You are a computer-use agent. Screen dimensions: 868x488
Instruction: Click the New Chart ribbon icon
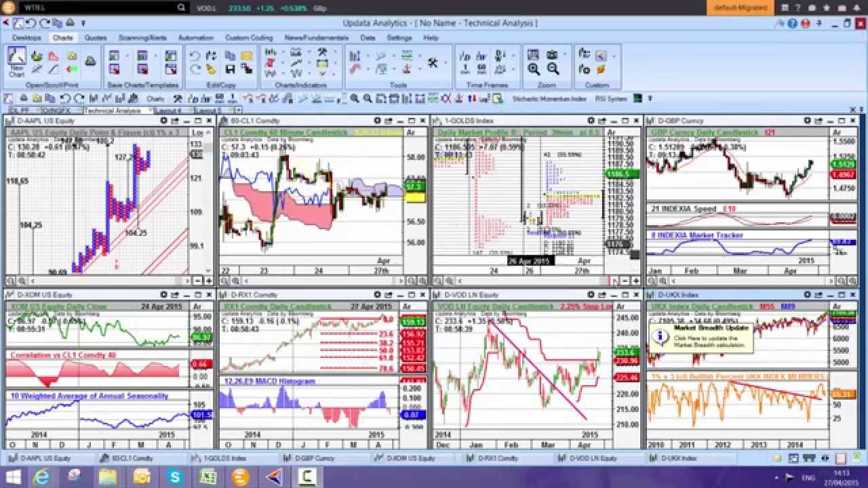pos(17,61)
